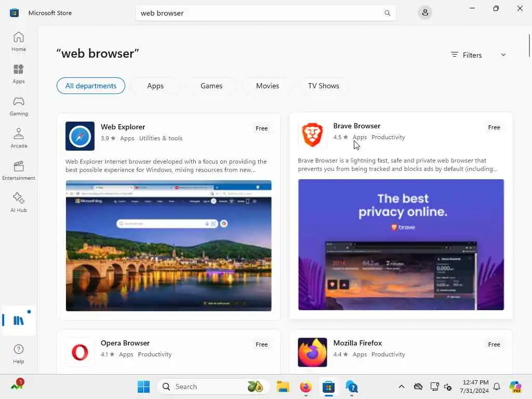This screenshot has width=532, height=399.
Task: Open File Explorer from the taskbar
Action: point(283,387)
